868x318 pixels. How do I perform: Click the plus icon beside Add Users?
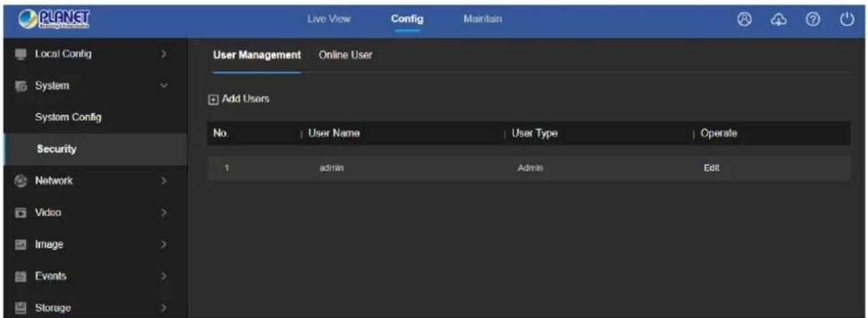213,100
